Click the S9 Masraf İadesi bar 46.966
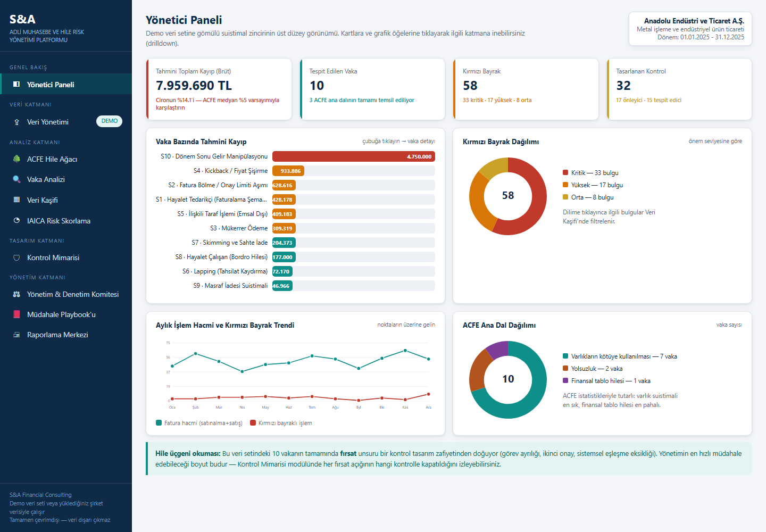 click(282, 286)
